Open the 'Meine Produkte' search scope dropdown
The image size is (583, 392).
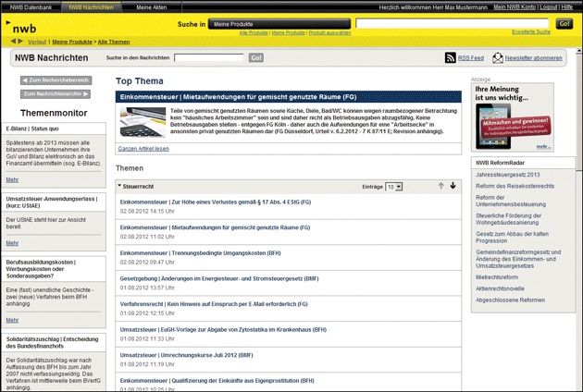pyautogui.click(x=276, y=22)
